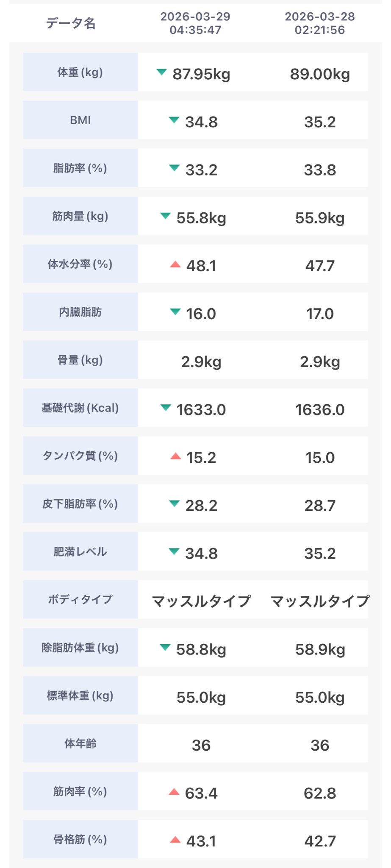
Task: Tap the 内臓脂肪 row label
Action: [x=80, y=312]
